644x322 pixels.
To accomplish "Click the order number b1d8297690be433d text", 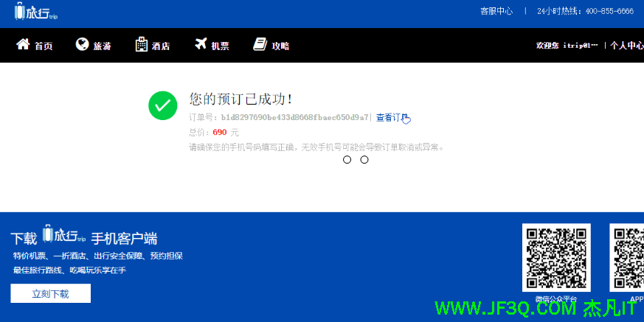I will coord(294,118).
